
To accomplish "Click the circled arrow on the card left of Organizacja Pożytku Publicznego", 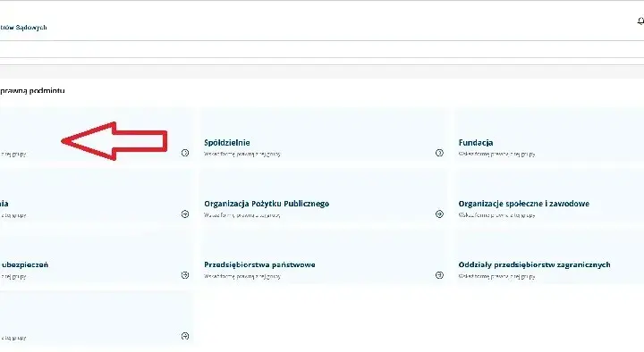I will (x=185, y=214).
